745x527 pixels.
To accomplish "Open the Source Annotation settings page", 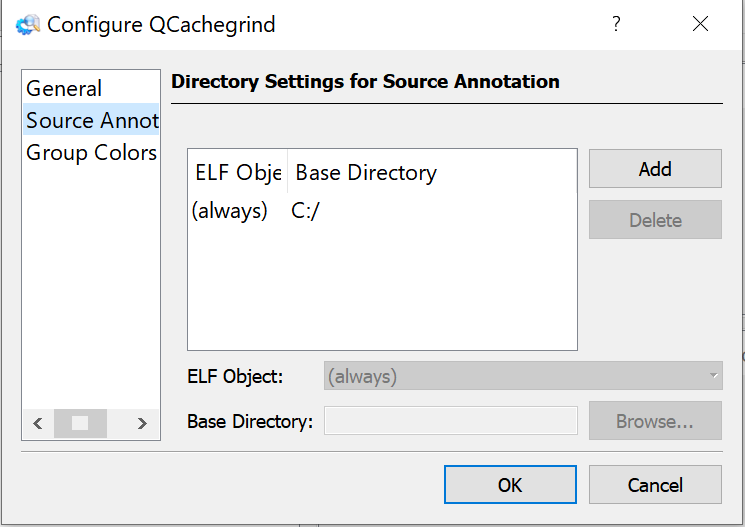I will 91,121.
